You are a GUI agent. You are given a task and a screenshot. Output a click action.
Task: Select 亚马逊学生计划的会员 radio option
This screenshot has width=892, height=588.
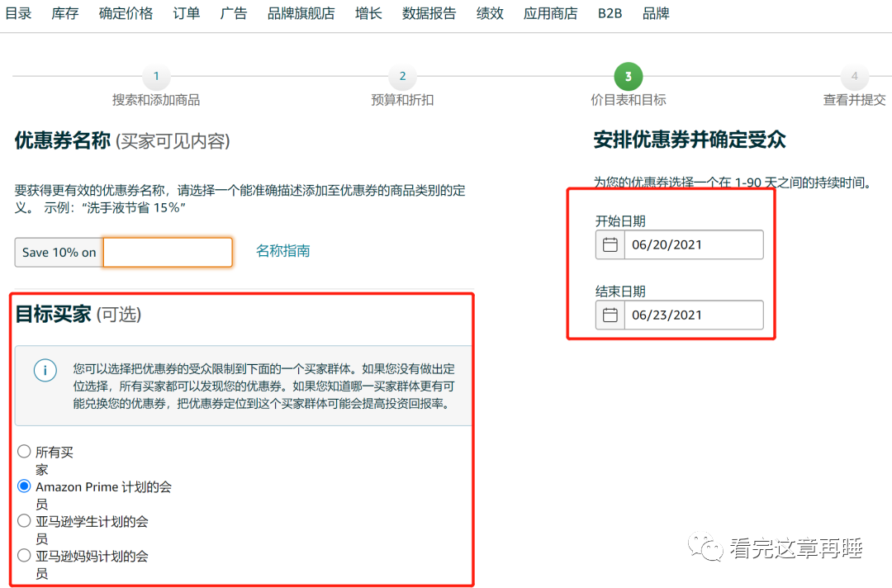[24, 521]
